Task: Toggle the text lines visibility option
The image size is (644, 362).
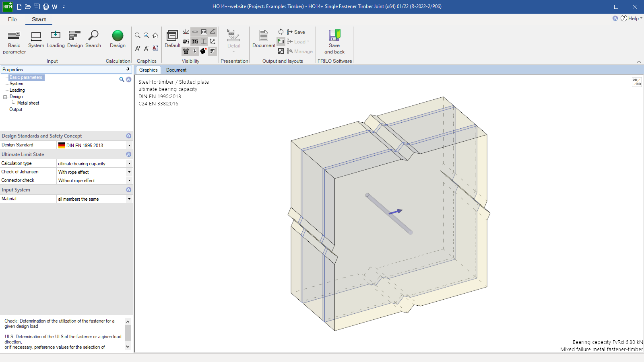Action: (213, 51)
